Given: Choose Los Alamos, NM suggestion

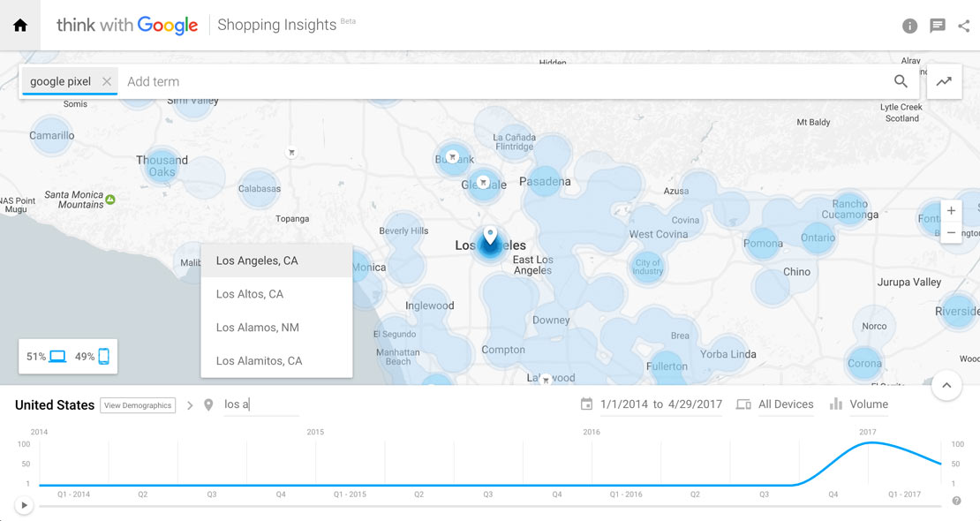Looking at the screenshot, I should point(276,327).
